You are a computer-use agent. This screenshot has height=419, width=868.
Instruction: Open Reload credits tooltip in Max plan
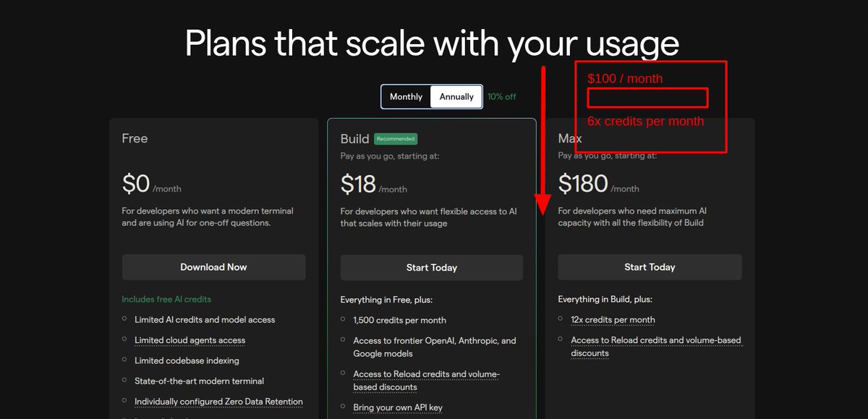click(656, 347)
